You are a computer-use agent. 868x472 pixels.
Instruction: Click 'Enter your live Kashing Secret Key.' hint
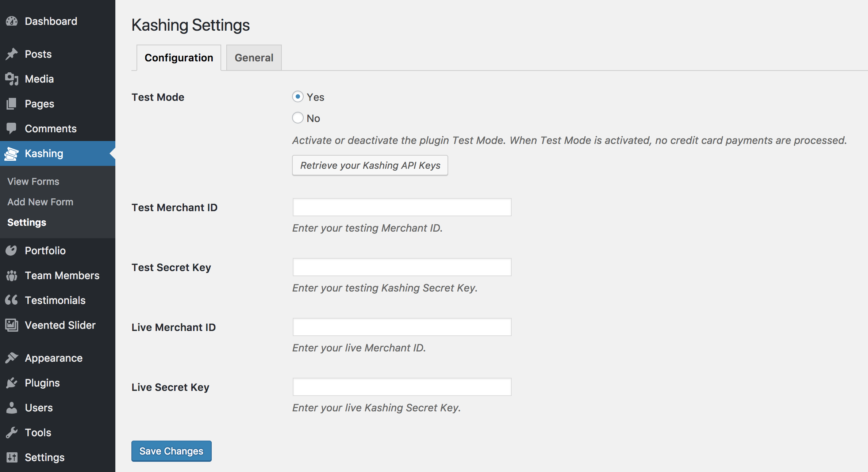[x=377, y=408]
